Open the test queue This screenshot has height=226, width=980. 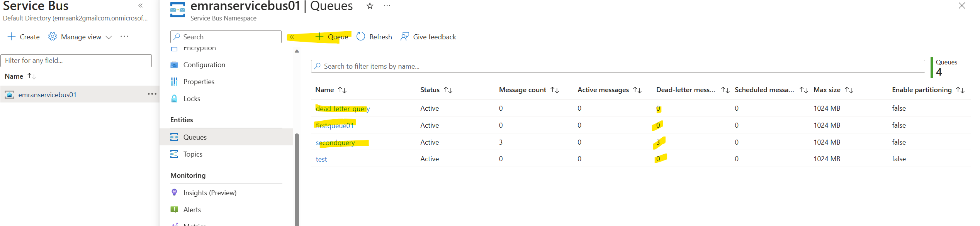point(321,159)
